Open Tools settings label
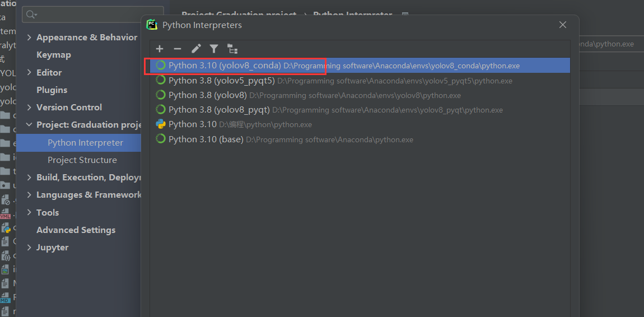 pyautogui.click(x=48, y=212)
